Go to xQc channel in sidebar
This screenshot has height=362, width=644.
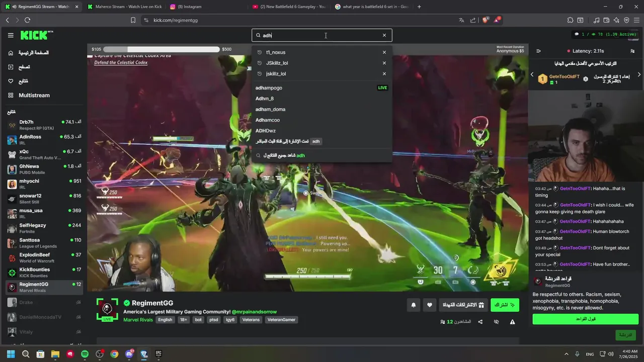tap(44, 154)
